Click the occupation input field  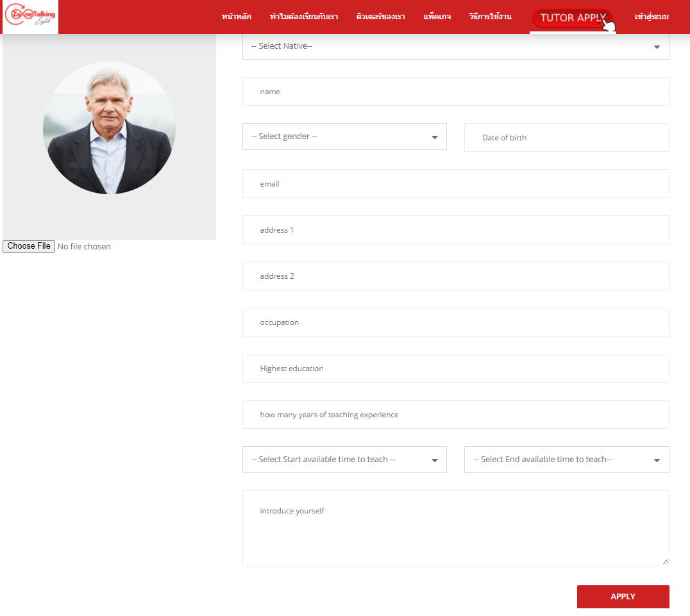pyautogui.click(x=455, y=322)
